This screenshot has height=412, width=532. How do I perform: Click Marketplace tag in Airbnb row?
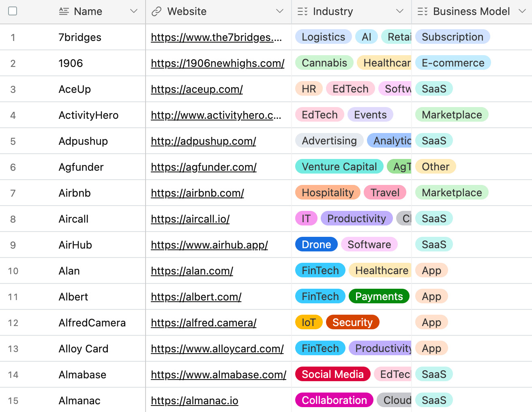452,193
